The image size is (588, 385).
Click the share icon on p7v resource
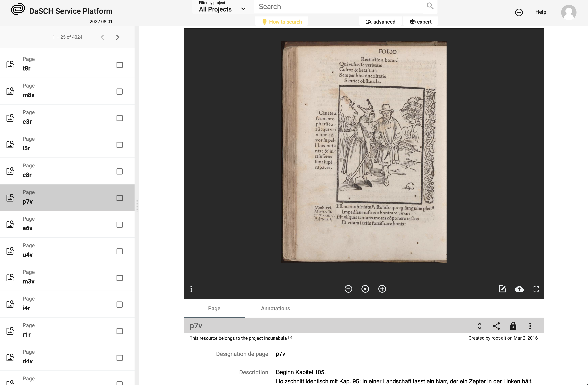tap(496, 326)
